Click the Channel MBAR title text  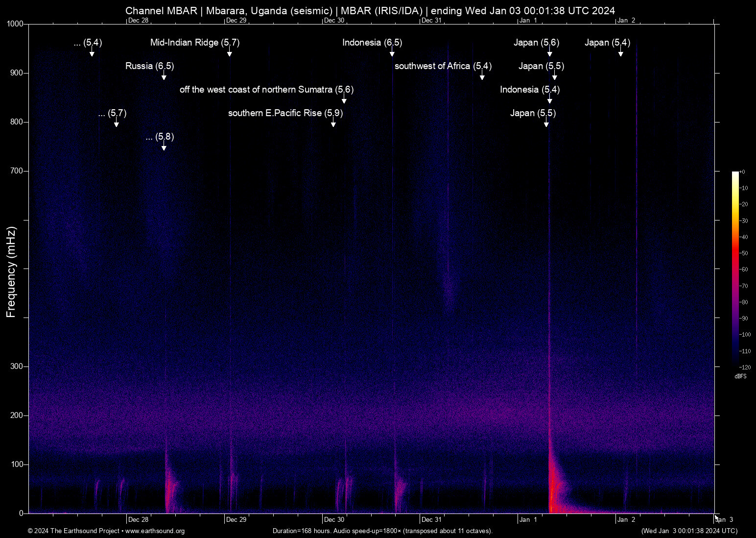[370, 10]
